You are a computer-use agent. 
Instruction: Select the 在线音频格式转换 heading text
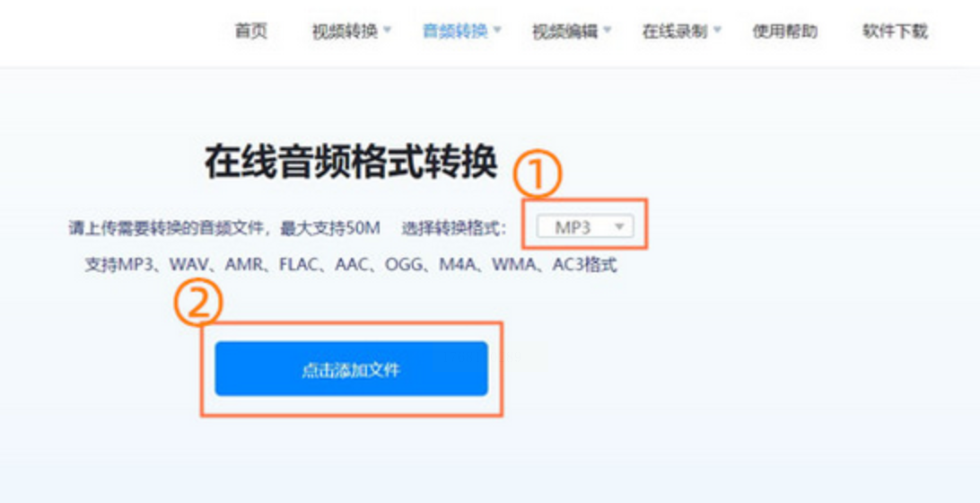(351, 162)
